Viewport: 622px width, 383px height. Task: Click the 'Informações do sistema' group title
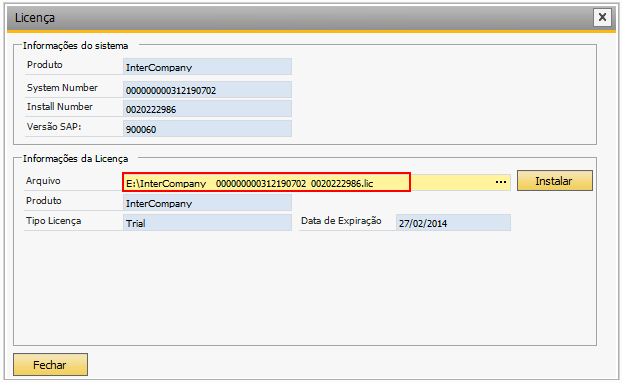coord(75,46)
